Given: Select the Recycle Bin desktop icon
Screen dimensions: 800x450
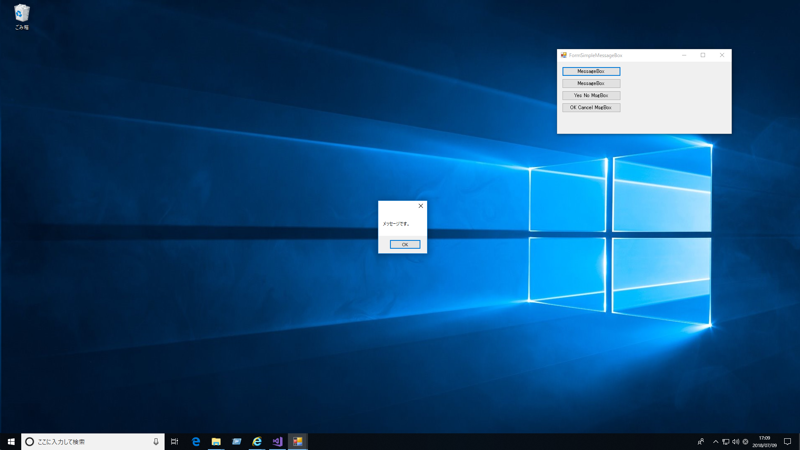Looking at the screenshot, I should [x=21, y=17].
